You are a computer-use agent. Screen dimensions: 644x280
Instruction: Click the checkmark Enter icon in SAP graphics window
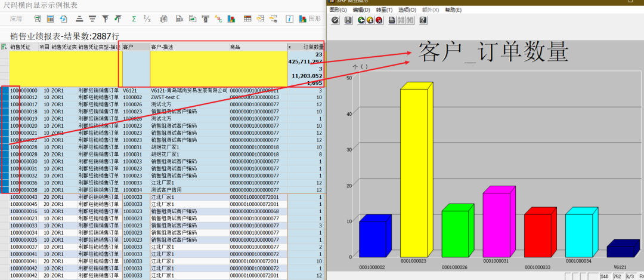pyautogui.click(x=335, y=20)
